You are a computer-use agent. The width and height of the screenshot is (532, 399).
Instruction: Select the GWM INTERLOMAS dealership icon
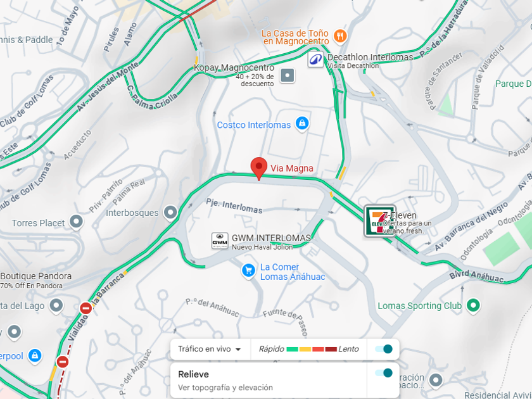(220, 241)
